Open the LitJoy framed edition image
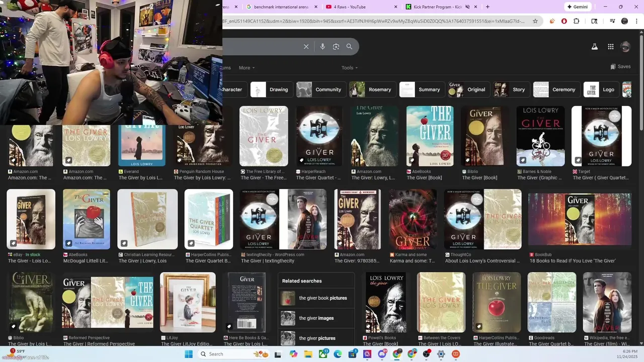 click(x=188, y=302)
